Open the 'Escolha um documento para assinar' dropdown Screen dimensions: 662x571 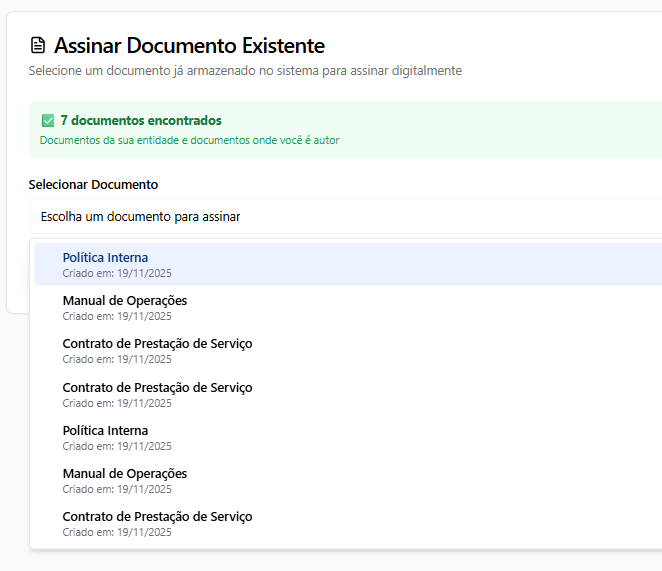340,216
